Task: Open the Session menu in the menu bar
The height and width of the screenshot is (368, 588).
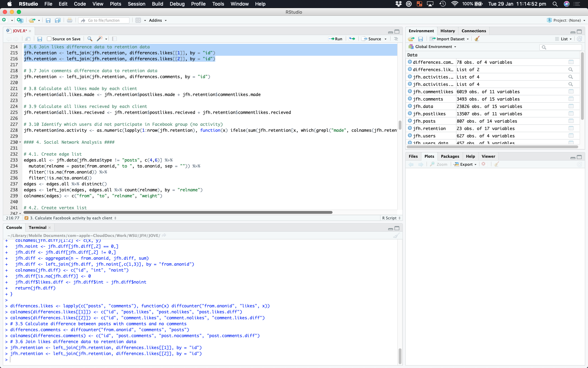Action: click(136, 4)
